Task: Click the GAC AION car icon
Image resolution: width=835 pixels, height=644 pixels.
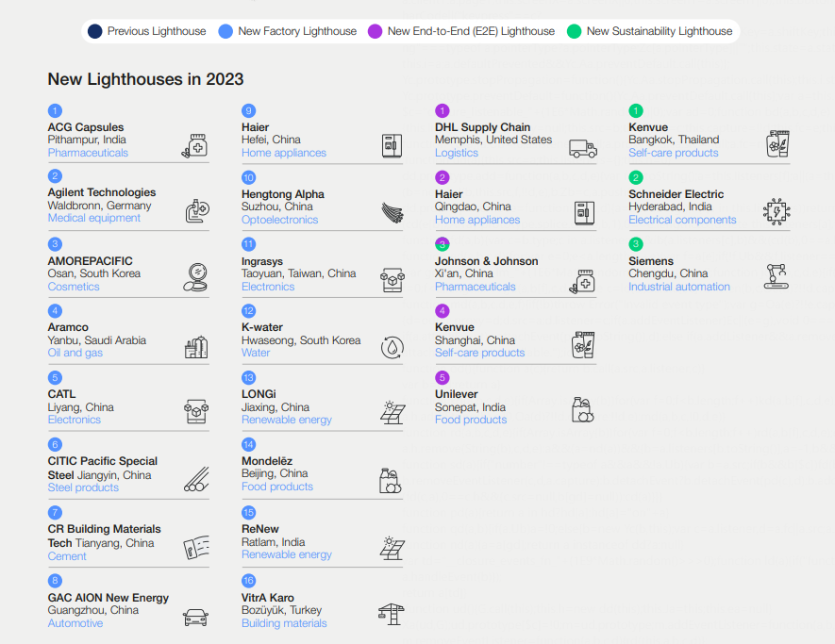Action: pos(195,618)
